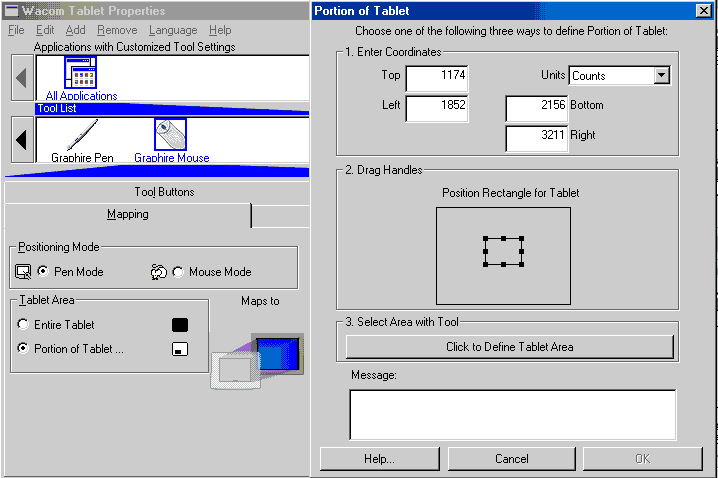Click the tablet-to-screen mapping preview image

click(x=257, y=361)
